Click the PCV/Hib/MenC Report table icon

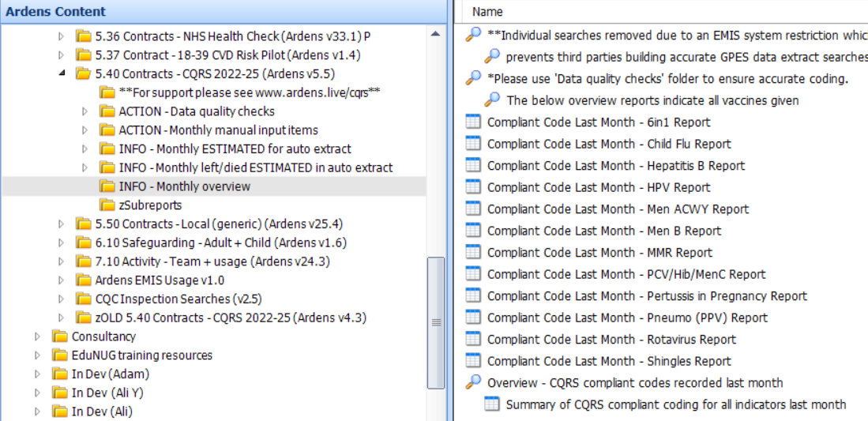[x=473, y=273]
